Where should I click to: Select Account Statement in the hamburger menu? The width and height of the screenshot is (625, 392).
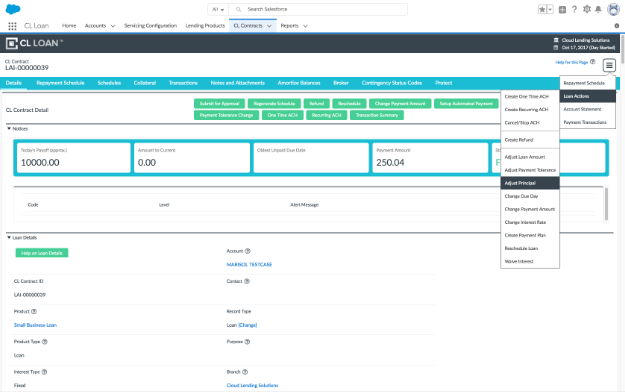(588, 109)
